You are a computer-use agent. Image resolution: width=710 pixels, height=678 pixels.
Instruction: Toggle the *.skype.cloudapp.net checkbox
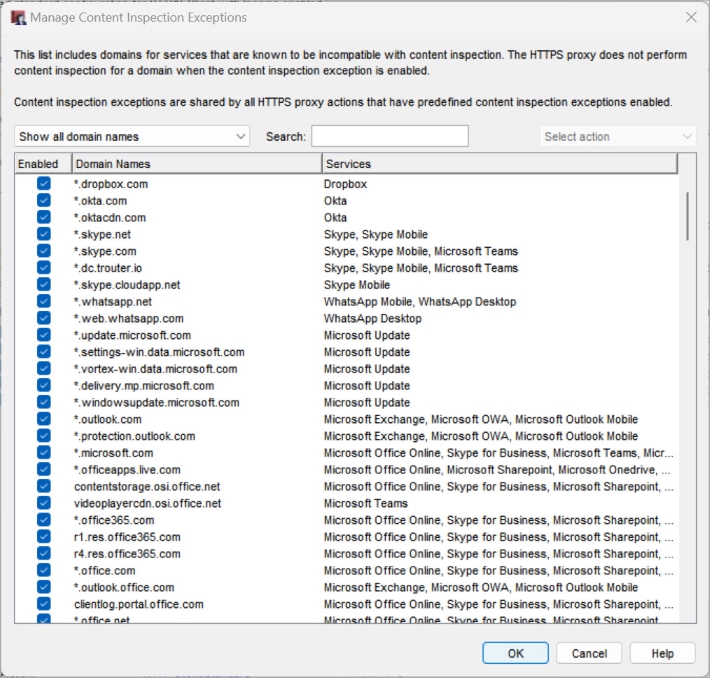pyautogui.click(x=44, y=284)
